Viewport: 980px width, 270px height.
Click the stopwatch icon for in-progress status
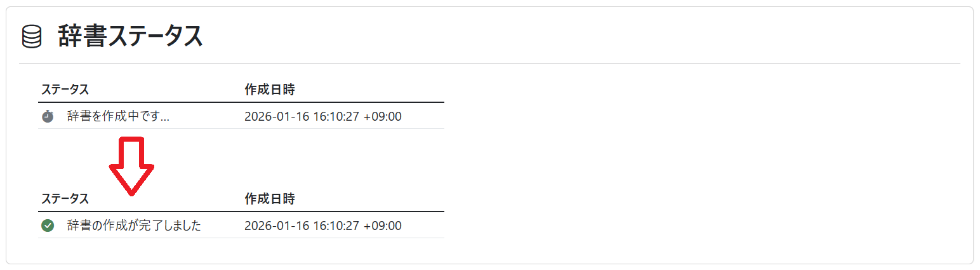click(x=48, y=116)
